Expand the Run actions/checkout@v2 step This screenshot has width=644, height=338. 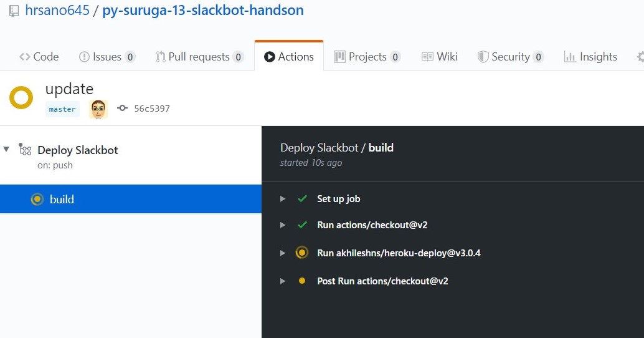(283, 225)
